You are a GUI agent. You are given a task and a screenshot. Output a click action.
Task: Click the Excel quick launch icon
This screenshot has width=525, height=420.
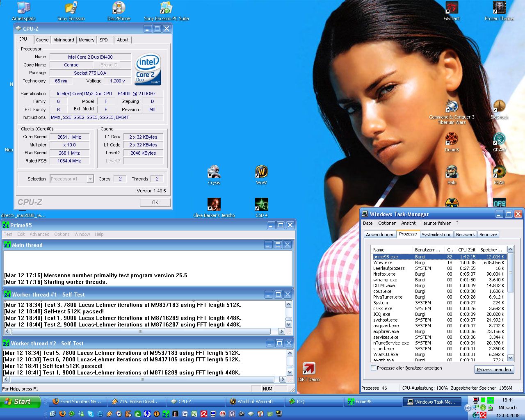pos(194,414)
